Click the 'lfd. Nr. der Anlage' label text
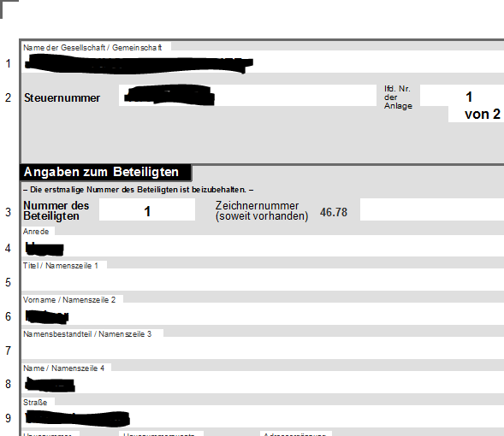 [x=398, y=97]
